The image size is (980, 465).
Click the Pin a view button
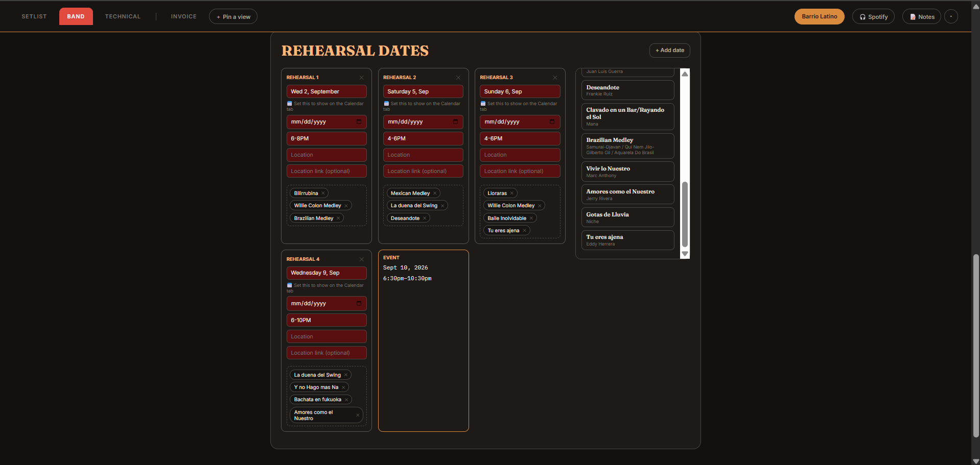point(233,17)
